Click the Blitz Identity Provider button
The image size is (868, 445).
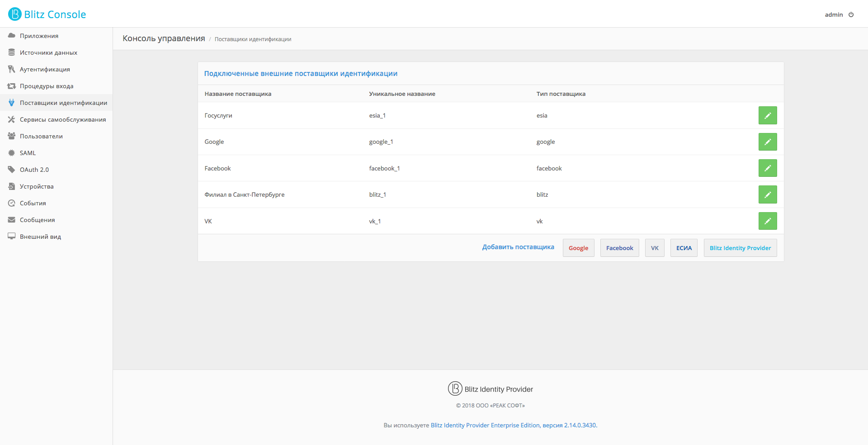(x=740, y=248)
